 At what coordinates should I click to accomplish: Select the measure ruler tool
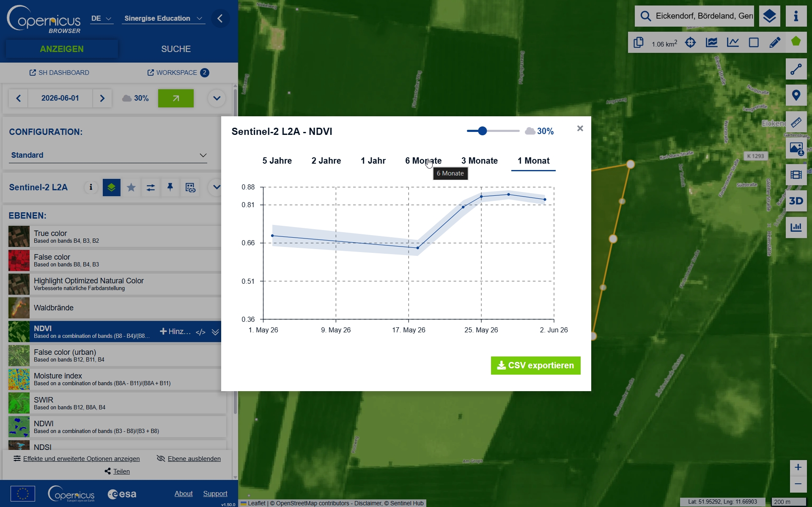click(x=796, y=122)
